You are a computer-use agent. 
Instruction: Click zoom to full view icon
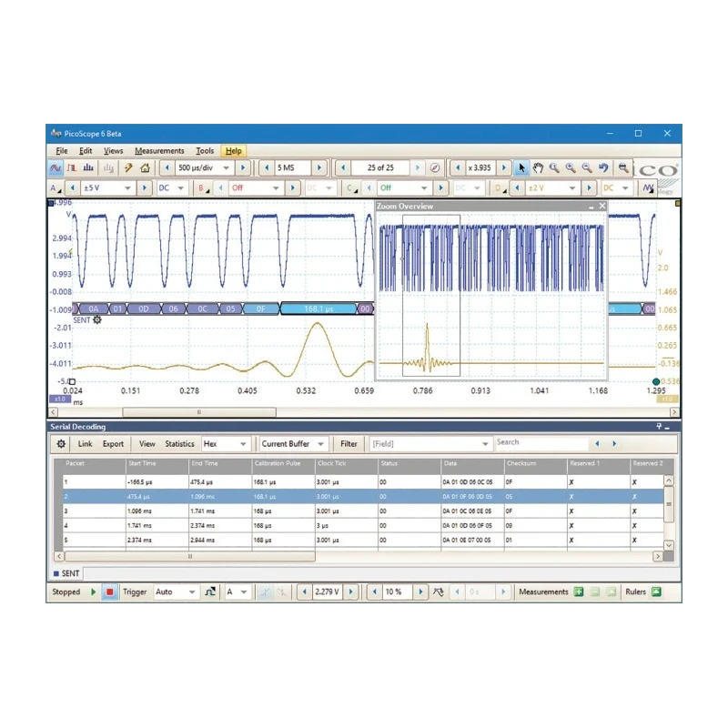tap(623, 168)
